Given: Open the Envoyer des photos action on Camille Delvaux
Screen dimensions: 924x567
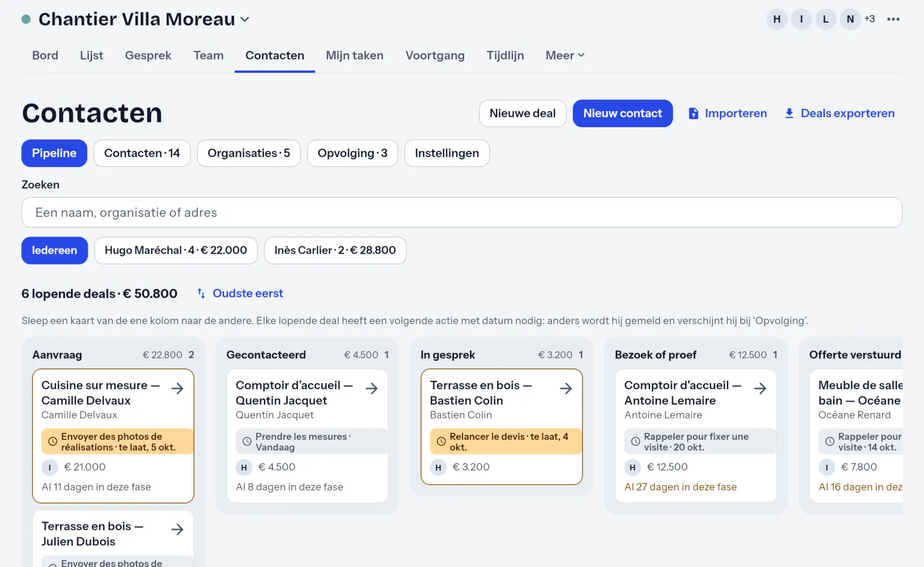Looking at the screenshot, I should (117, 442).
